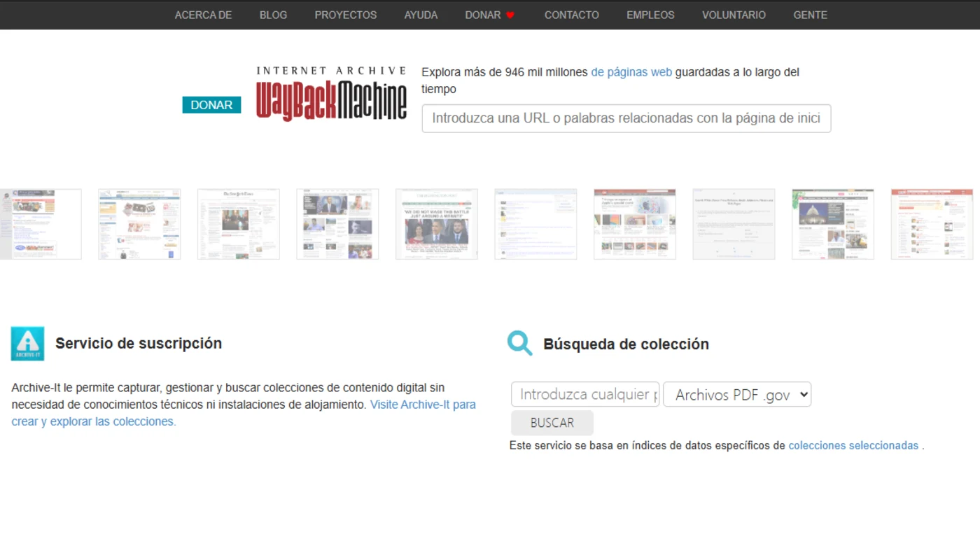Focus the URL search input field
Image resolution: width=980 pixels, height=560 pixels.
coord(626,118)
